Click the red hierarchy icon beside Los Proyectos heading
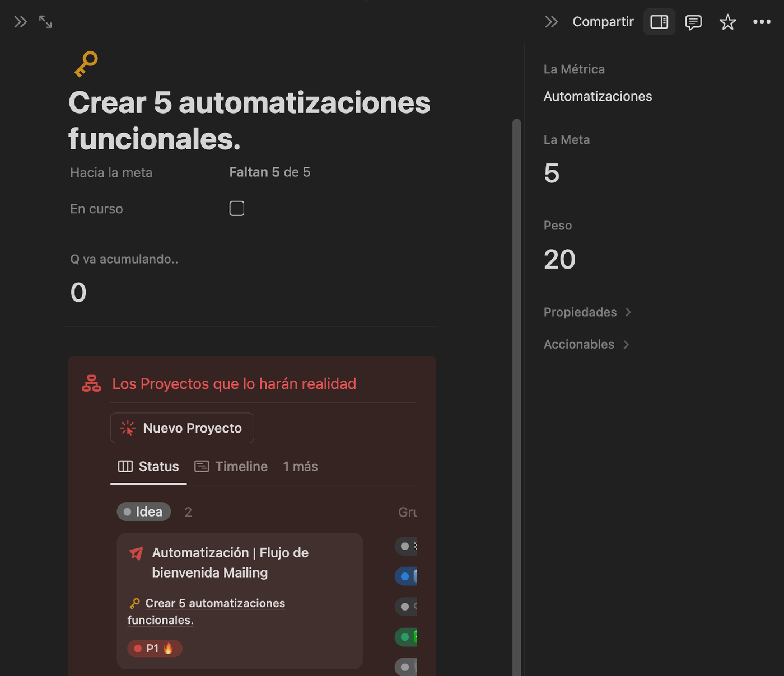This screenshot has height=676, width=784. [x=91, y=383]
